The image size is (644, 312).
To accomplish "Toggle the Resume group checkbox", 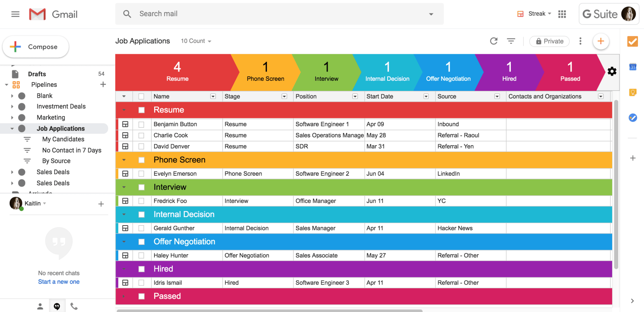I will pyautogui.click(x=141, y=110).
